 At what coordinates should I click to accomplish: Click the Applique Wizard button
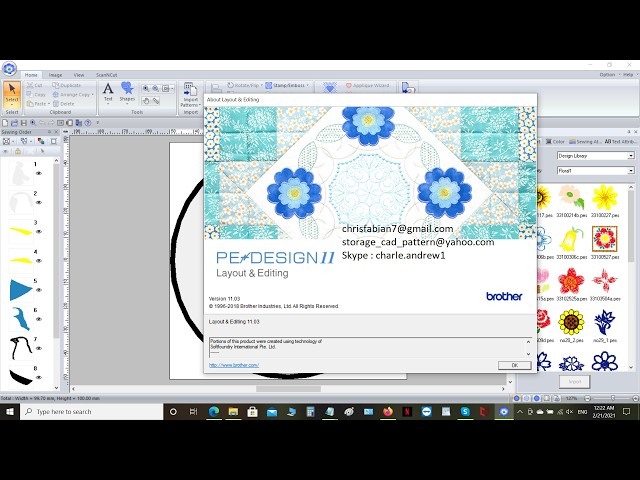[367, 86]
